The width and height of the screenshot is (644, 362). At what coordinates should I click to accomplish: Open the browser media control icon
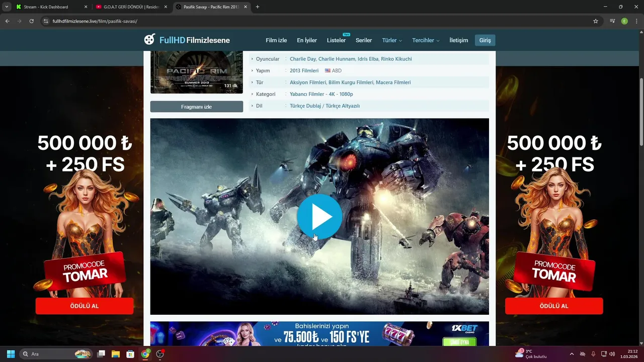(x=612, y=21)
